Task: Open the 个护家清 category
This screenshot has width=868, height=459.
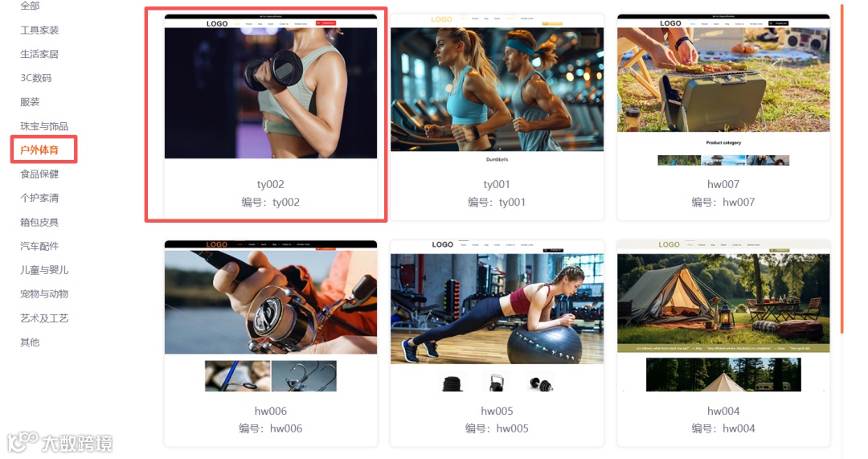Action: click(x=39, y=199)
